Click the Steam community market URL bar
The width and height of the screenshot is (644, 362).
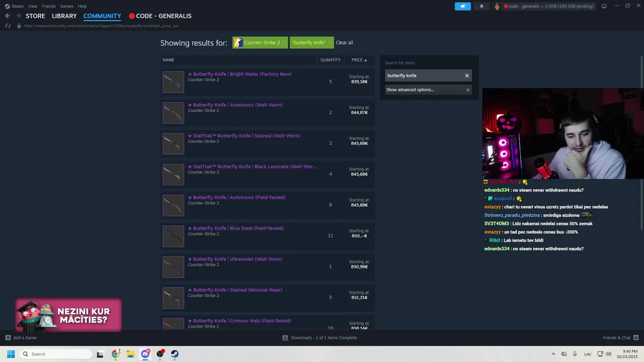point(101,26)
